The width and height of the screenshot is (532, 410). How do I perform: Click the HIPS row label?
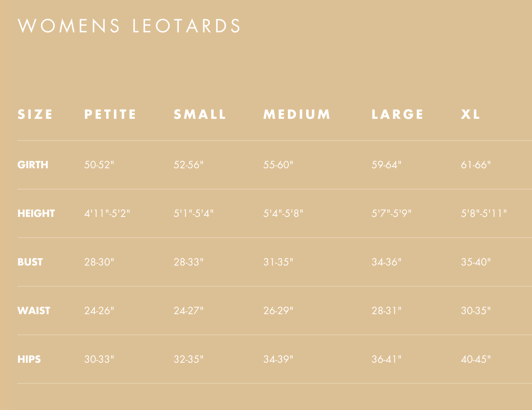click(29, 359)
